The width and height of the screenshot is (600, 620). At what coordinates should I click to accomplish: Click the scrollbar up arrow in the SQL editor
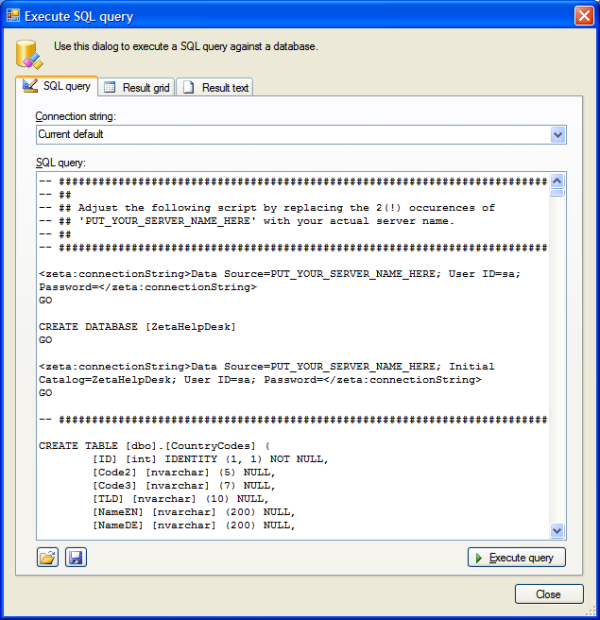coord(557,181)
